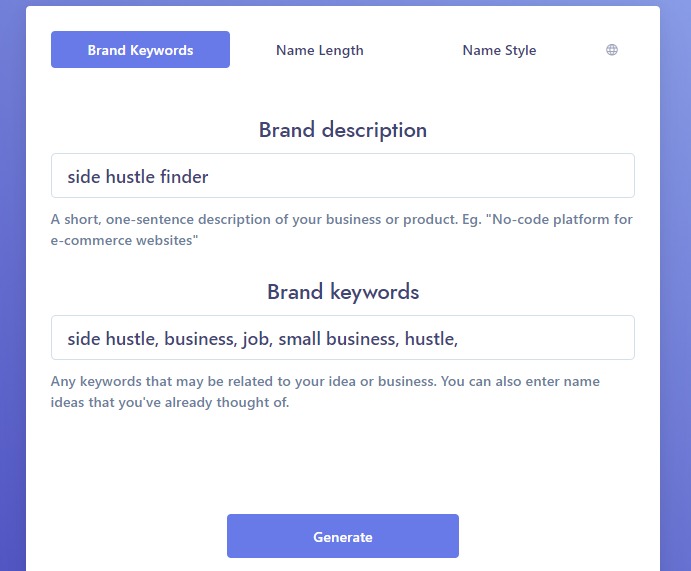Click 'job' in the keywords field
This screenshot has width=691, height=571.
[x=257, y=340]
